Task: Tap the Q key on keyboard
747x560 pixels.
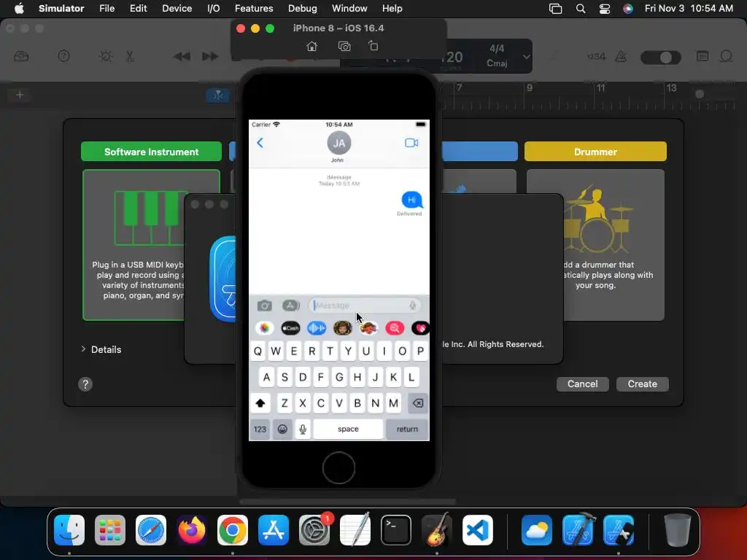Action: (x=258, y=351)
